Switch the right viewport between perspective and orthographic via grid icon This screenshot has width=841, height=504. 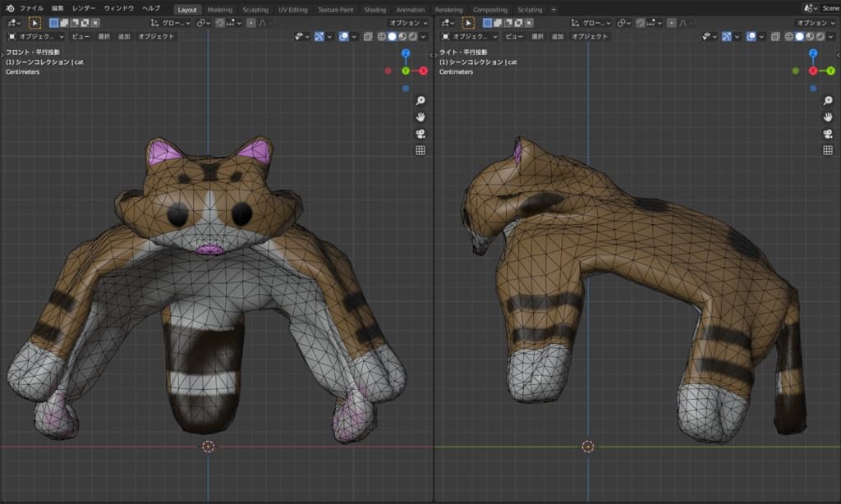point(828,150)
